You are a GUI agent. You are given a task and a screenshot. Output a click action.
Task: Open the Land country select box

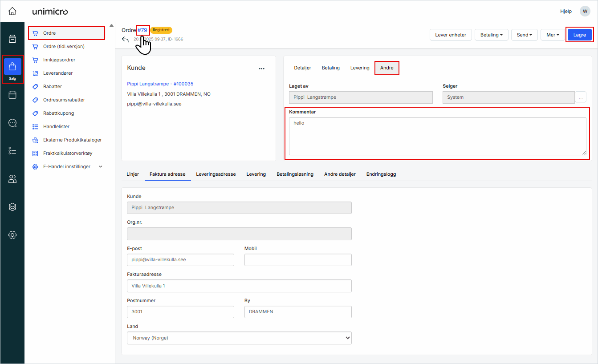239,338
